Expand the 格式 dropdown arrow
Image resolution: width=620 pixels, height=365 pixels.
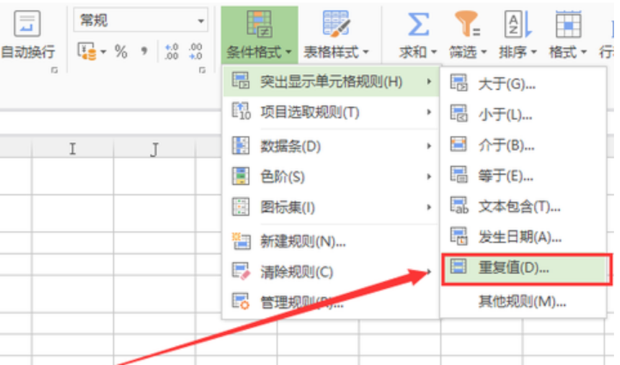point(584,52)
